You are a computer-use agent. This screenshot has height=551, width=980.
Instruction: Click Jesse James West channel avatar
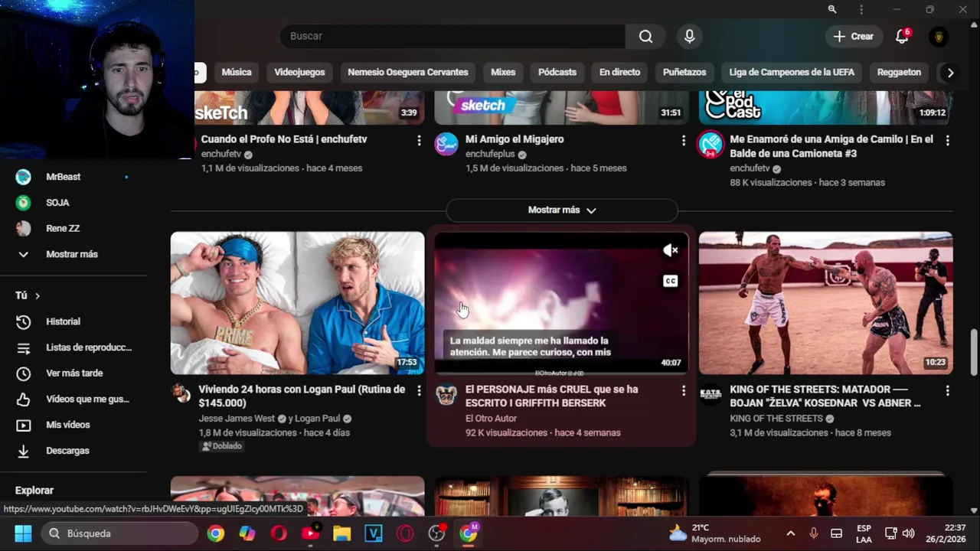pos(181,393)
